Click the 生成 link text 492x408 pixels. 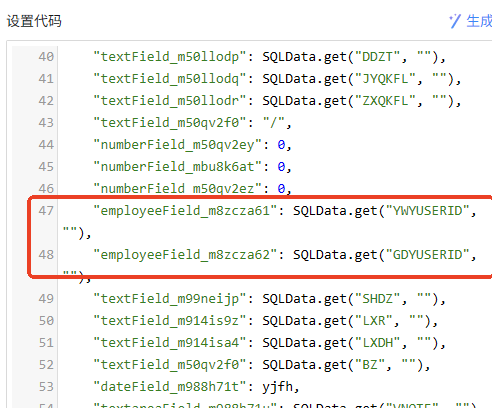pyautogui.click(x=479, y=21)
